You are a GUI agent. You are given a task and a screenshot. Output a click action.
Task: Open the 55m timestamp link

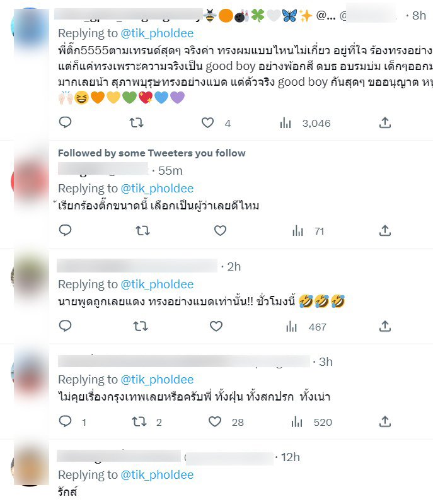click(170, 171)
